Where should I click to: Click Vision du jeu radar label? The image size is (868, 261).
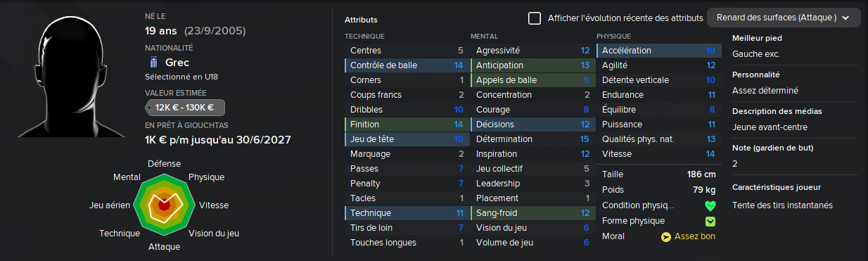[x=213, y=234]
